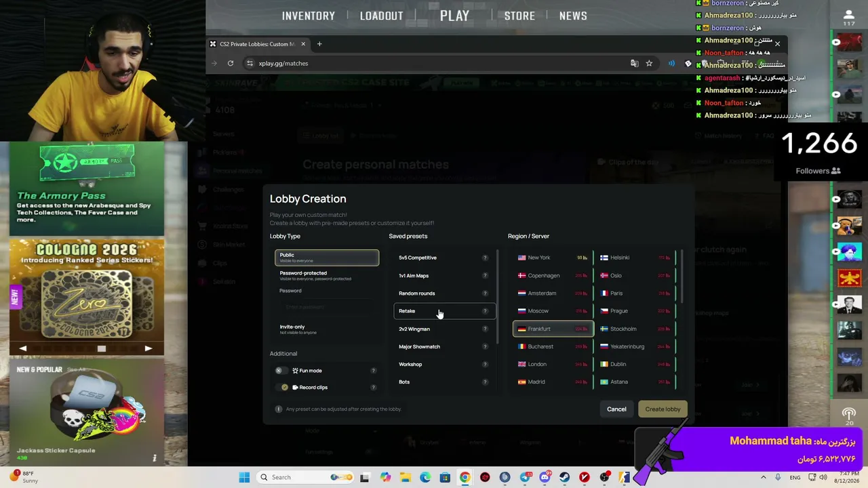Image resolution: width=868 pixels, height=488 pixels.
Task: Open Telegram from the taskbar
Action: point(525,477)
